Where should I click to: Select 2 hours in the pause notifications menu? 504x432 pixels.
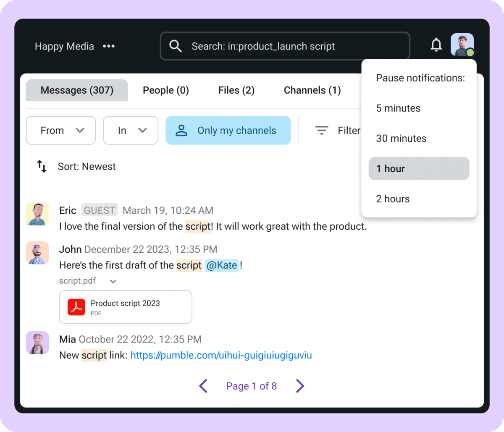click(392, 199)
